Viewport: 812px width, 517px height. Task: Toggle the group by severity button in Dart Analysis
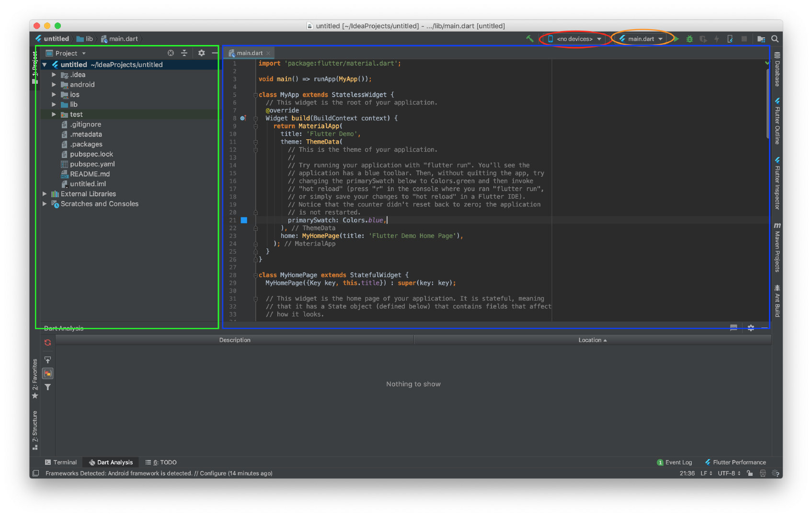(48, 373)
